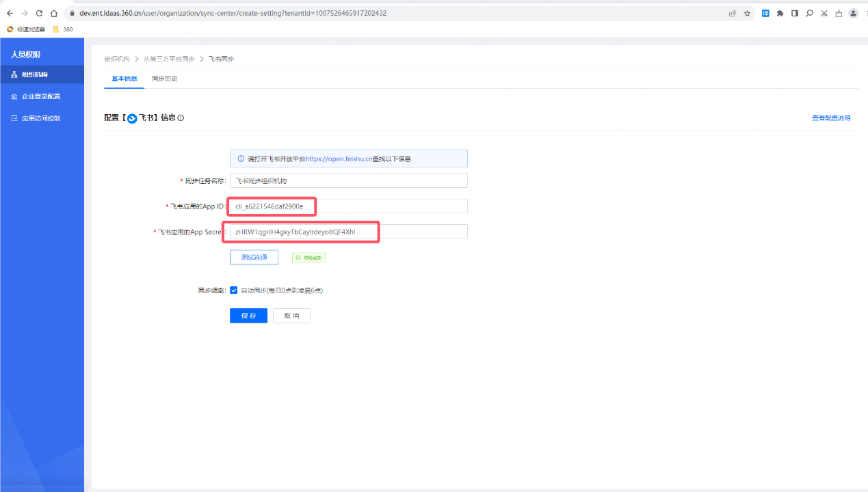The height and width of the screenshot is (492, 868).
Task: Open browser profile avatar
Action: coord(853,13)
